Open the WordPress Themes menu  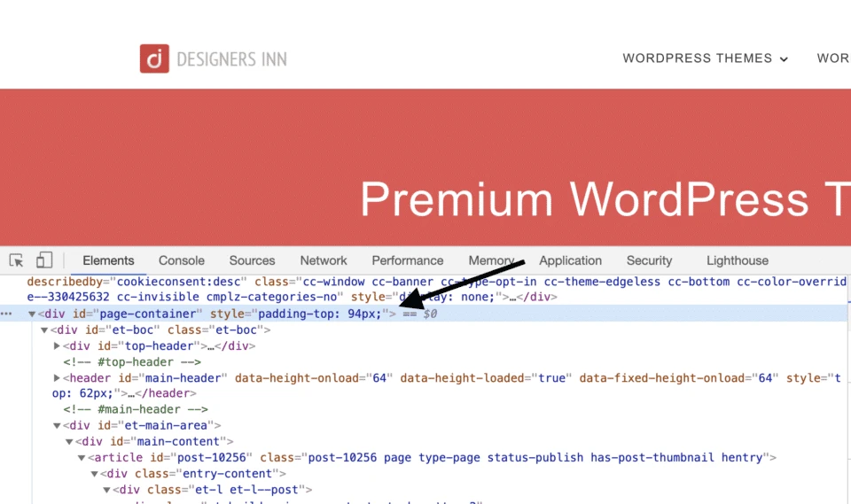pos(705,58)
